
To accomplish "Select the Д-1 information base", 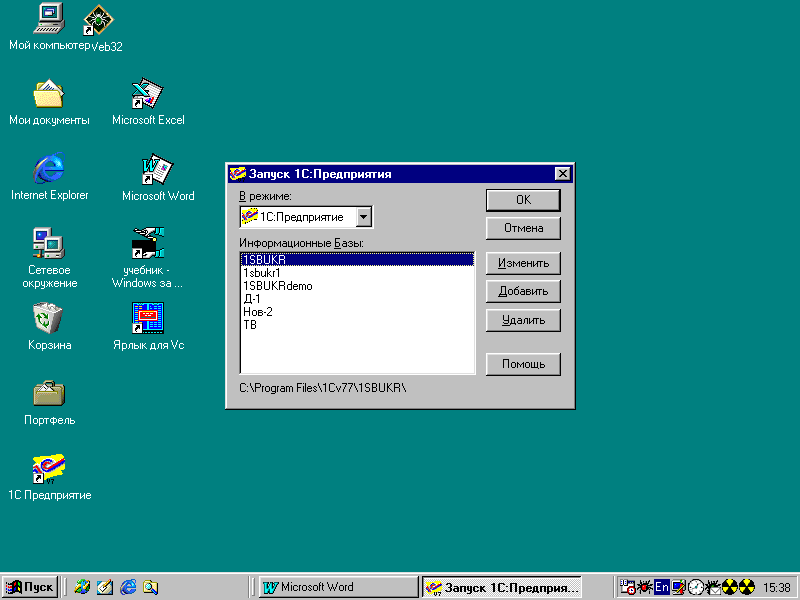I will 357,299.
